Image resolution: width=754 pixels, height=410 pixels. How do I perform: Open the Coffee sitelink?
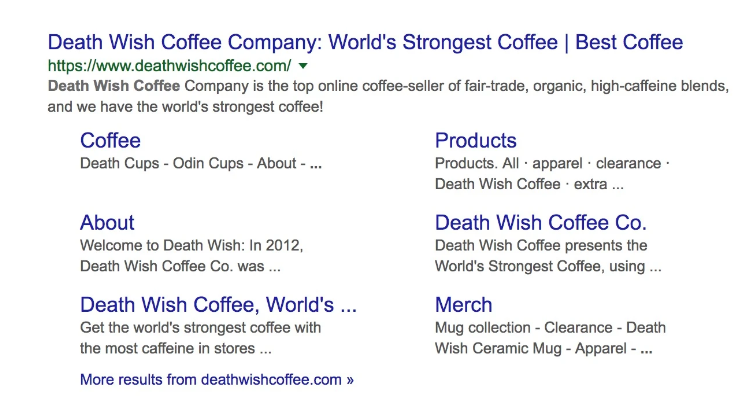point(110,141)
